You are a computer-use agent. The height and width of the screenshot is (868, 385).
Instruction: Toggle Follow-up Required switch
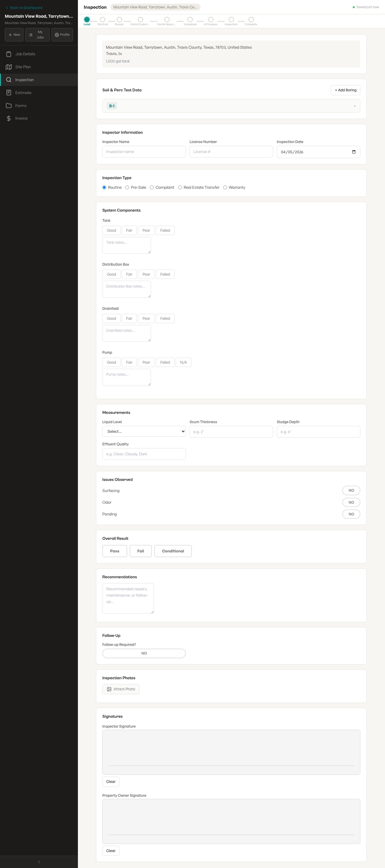coord(144,653)
